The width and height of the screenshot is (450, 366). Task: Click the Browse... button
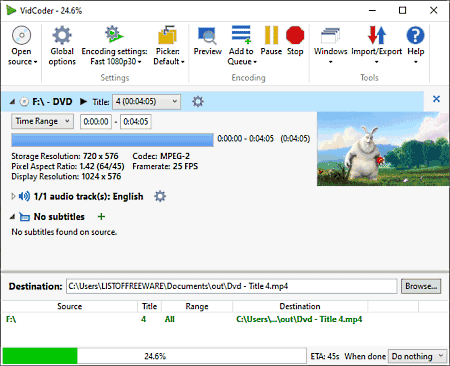(x=421, y=286)
